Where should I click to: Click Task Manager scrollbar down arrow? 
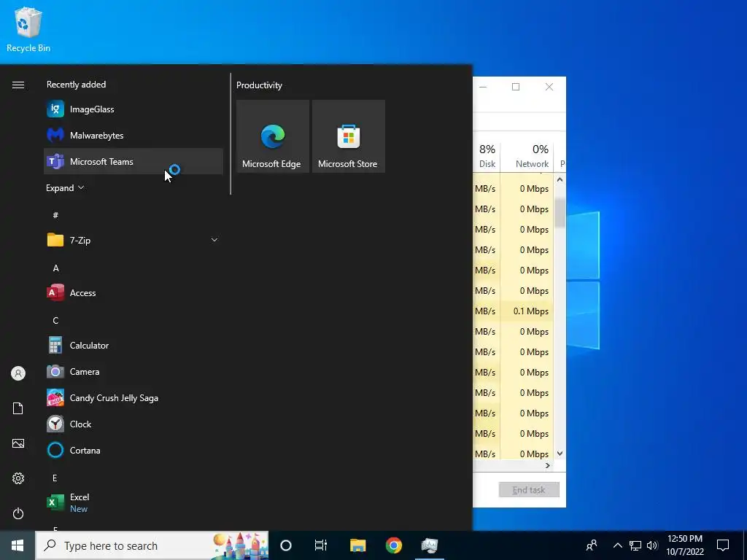pyautogui.click(x=560, y=454)
